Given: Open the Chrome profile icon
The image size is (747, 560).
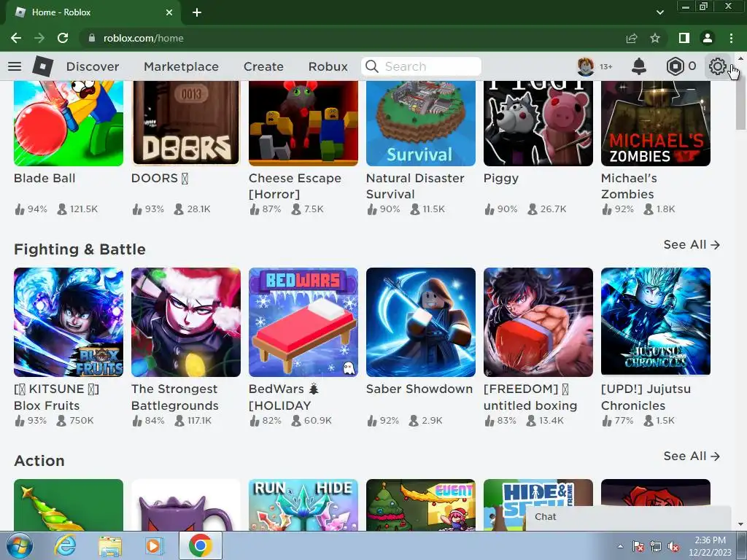Looking at the screenshot, I should (x=708, y=38).
